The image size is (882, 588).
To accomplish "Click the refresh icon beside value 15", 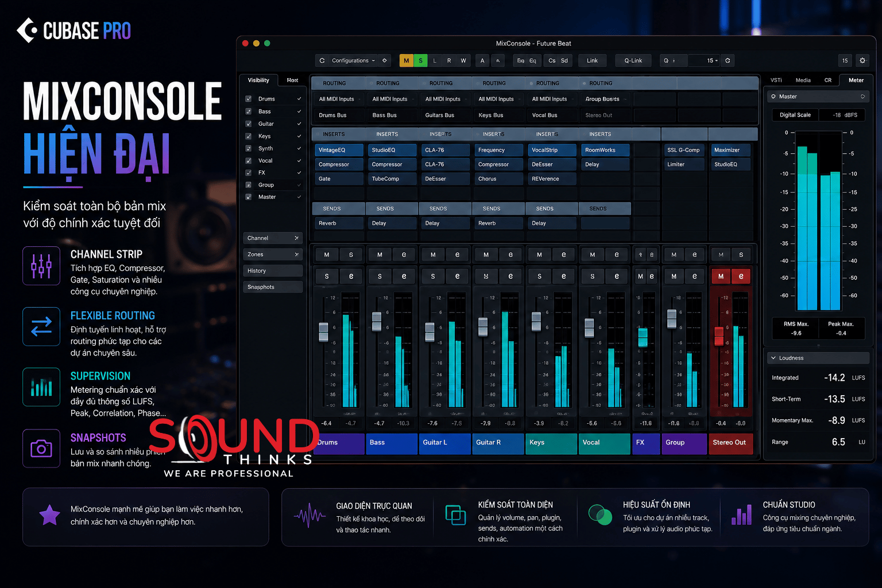I will click(728, 60).
